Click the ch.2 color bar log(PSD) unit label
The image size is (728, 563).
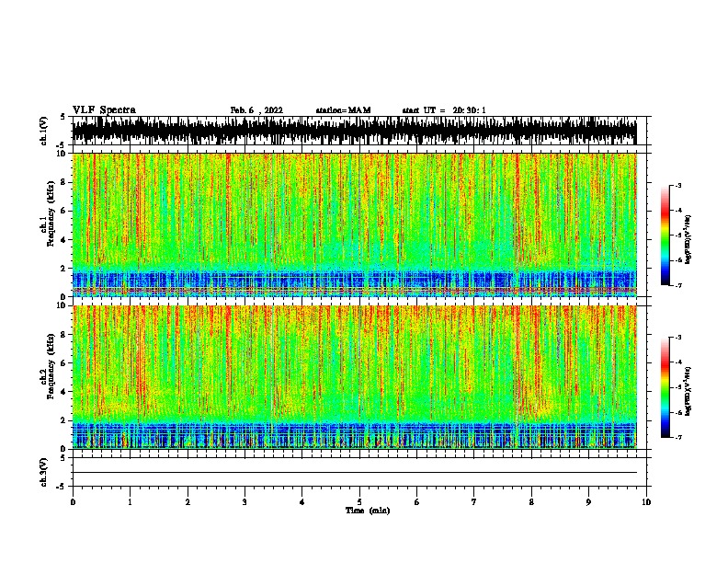coord(688,392)
